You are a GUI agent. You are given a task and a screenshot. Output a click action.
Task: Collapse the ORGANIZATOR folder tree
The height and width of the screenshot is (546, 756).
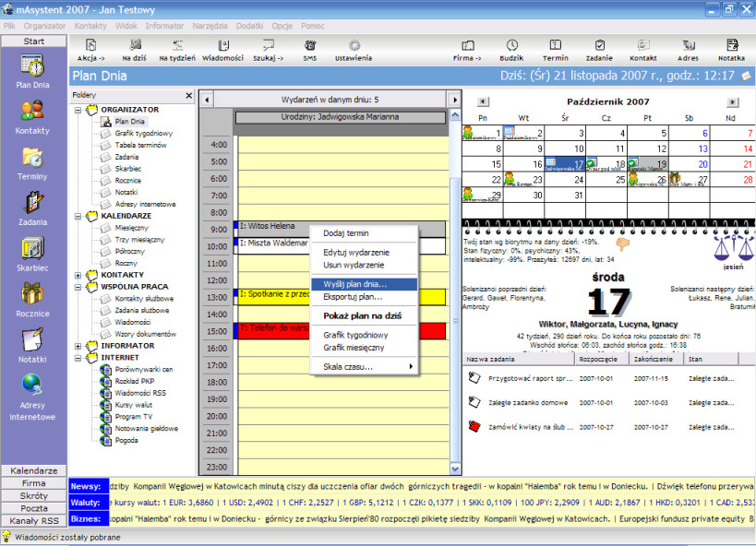[x=78, y=110]
